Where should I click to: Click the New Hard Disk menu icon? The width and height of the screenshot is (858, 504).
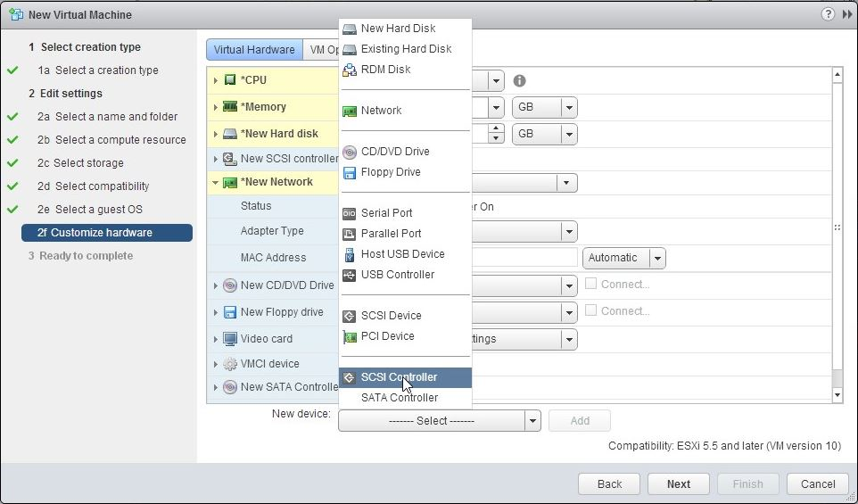point(349,29)
